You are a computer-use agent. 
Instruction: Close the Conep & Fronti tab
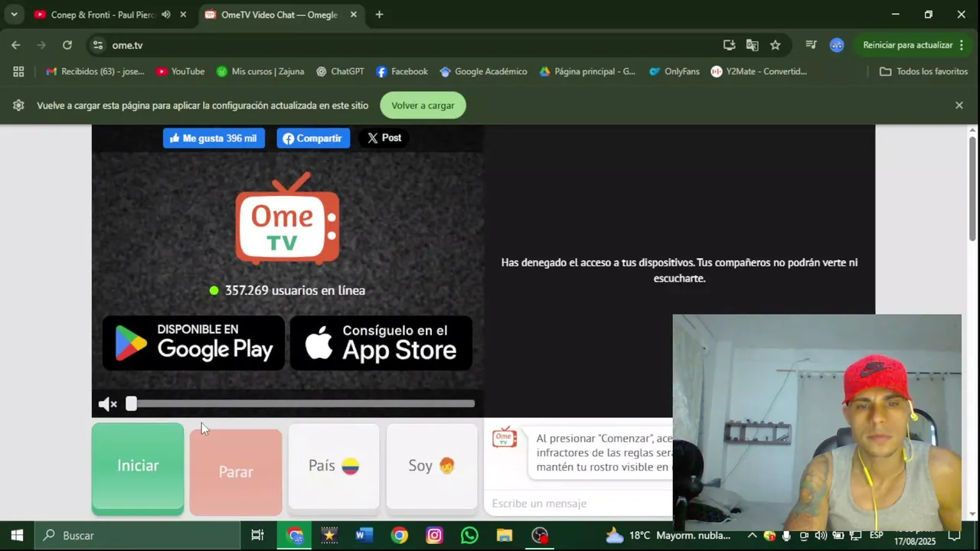tap(183, 15)
